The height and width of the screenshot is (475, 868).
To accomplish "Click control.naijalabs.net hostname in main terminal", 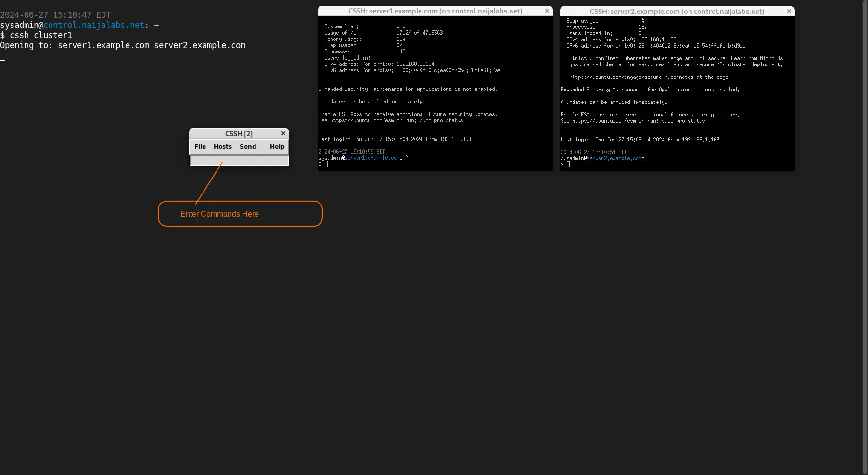I will pyautogui.click(x=94, y=25).
